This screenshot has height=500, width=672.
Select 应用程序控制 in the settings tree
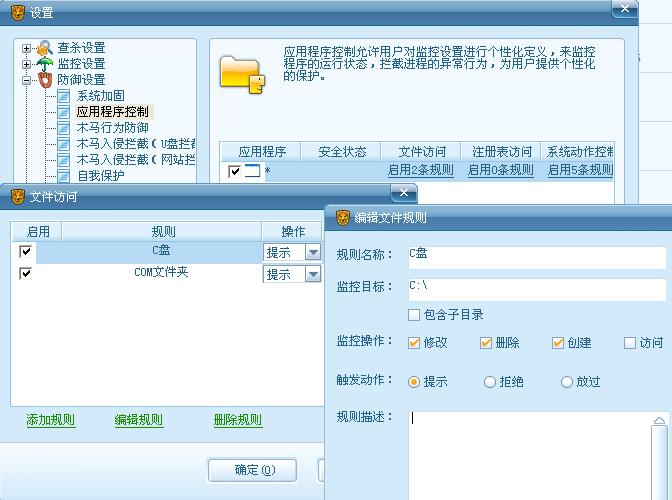113,112
